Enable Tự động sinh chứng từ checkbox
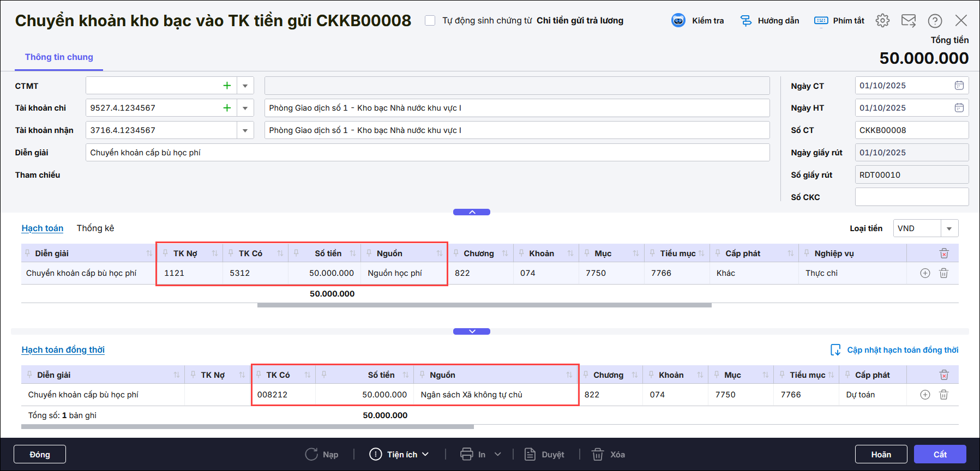The width and height of the screenshot is (980, 471). [430, 21]
